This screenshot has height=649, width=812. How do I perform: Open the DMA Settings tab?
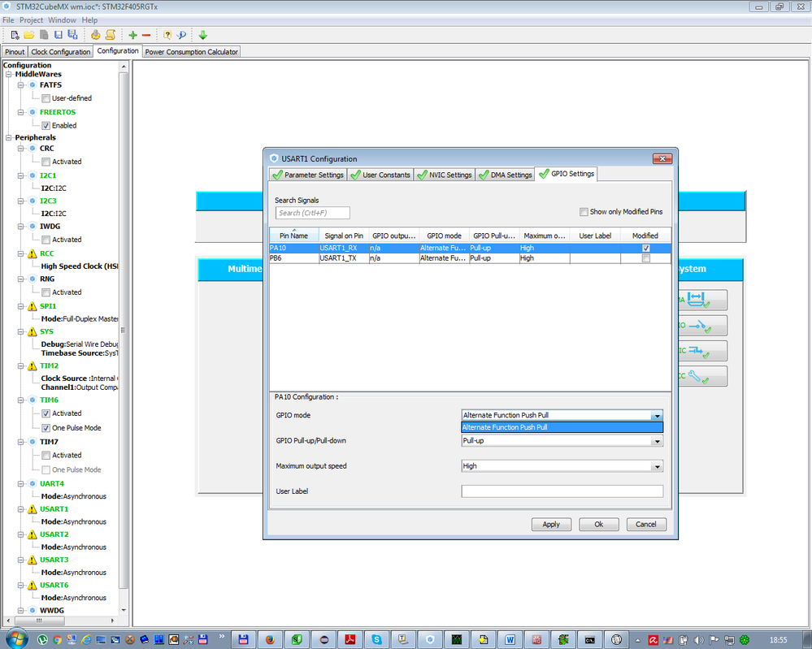tap(505, 175)
